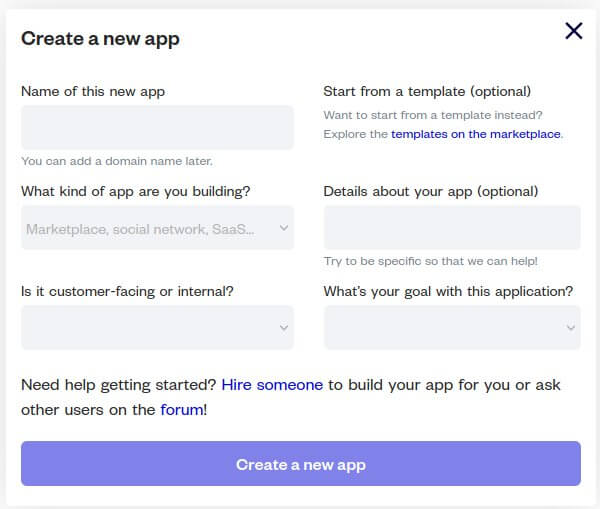Viewport: 600px width, 509px height.
Task: Click the chevron arrow on app kind dropdown
Action: pyautogui.click(x=284, y=228)
